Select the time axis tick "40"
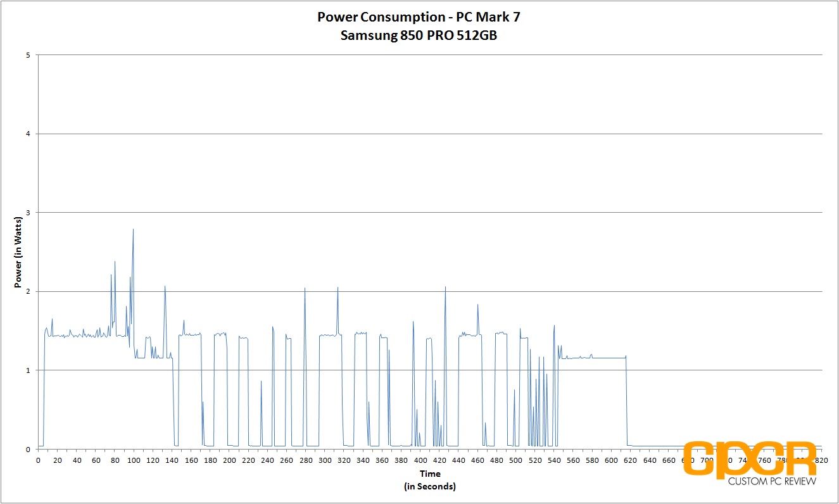Viewport: 839px width, 504px height. click(77, 460)
